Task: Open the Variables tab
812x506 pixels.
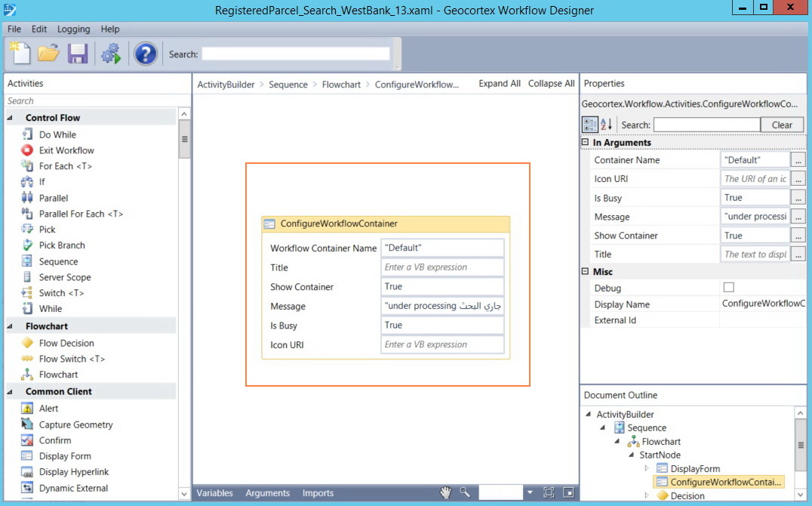Action: [x=214, y=493]
